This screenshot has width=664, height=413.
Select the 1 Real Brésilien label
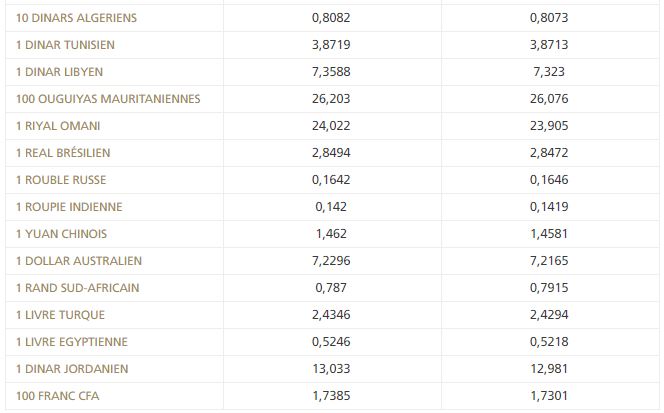click(x=63, y=153)
